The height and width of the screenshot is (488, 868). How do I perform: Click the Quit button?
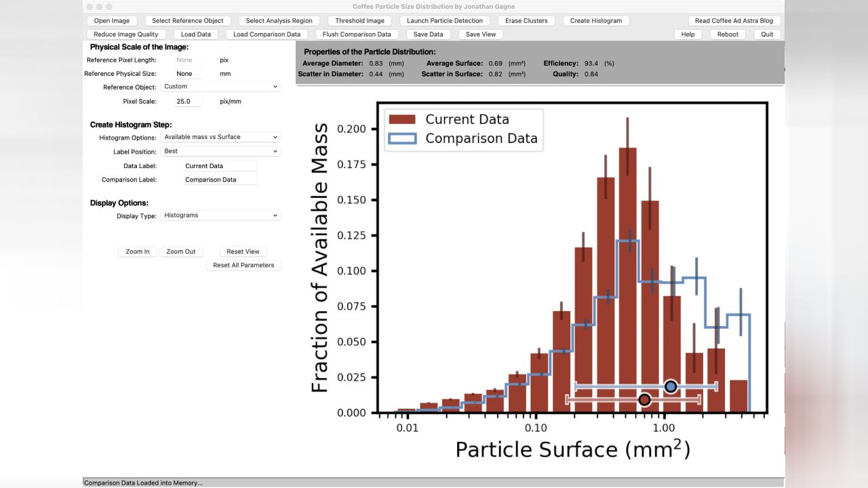pos(767,34)
